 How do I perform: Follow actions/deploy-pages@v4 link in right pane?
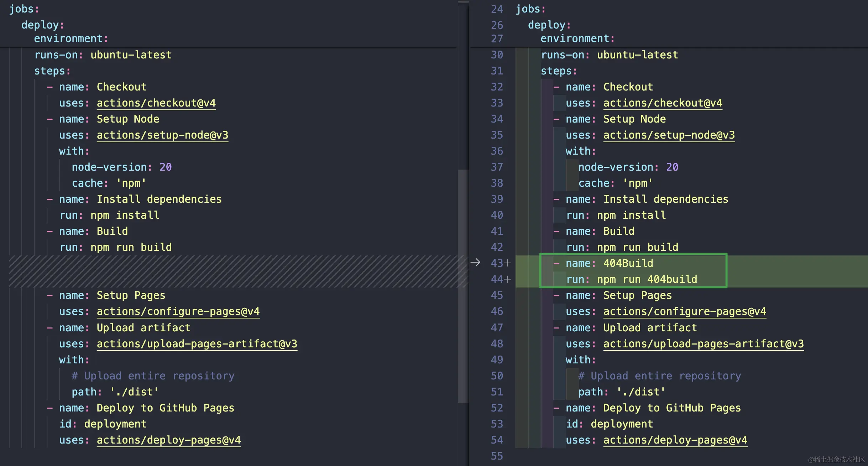click(x=675, y=440)
